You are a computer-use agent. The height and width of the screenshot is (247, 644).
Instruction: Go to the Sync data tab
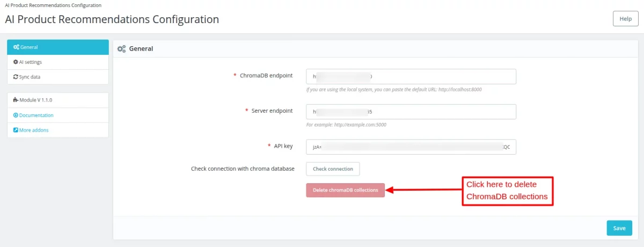point(30,77)
